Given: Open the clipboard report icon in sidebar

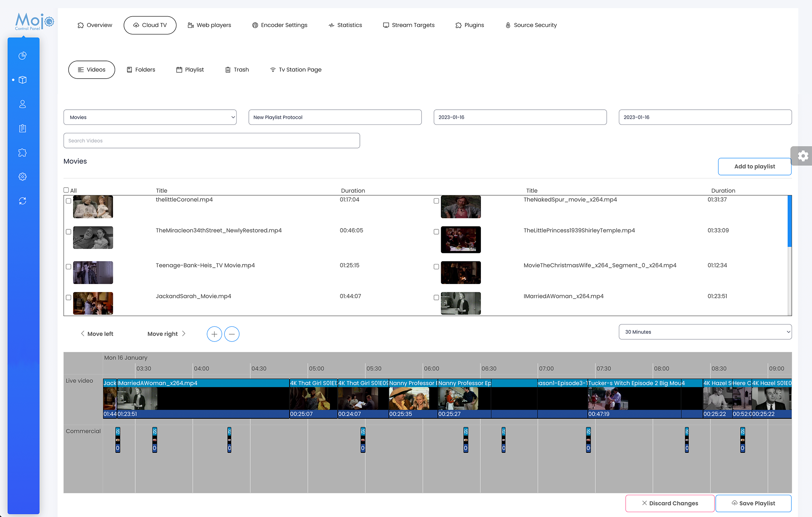Looking at the screenshot, I should point(23,128).
